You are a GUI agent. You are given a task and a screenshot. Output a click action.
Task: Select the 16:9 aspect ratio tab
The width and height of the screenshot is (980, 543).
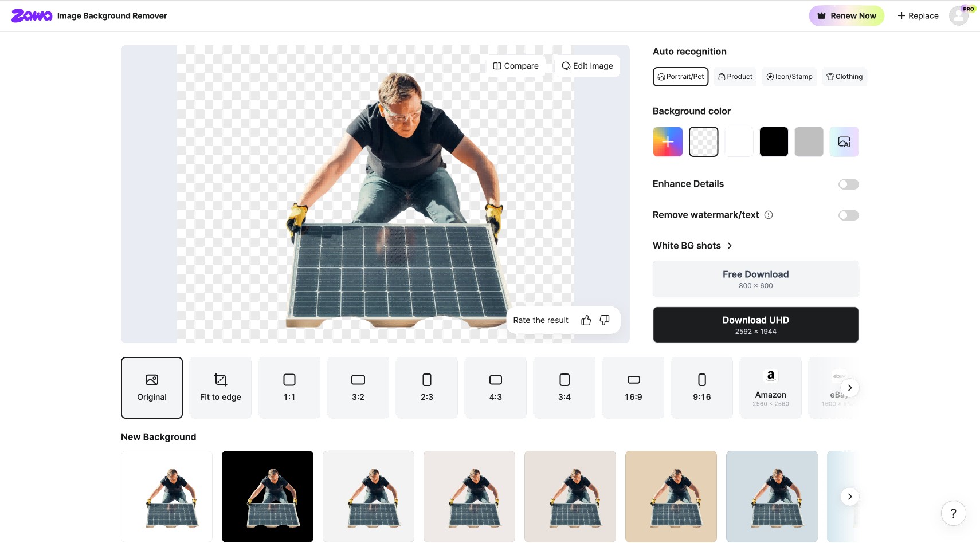(633, 388)
